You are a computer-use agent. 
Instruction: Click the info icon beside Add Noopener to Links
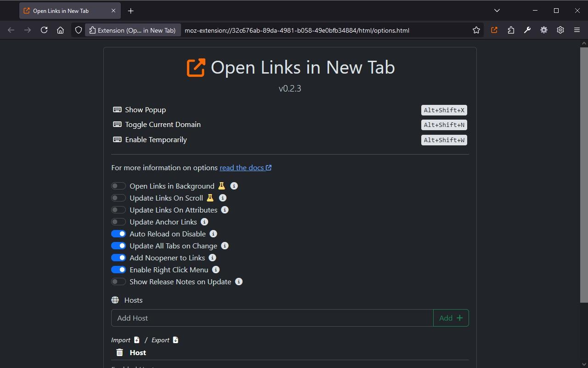point(212,258)
